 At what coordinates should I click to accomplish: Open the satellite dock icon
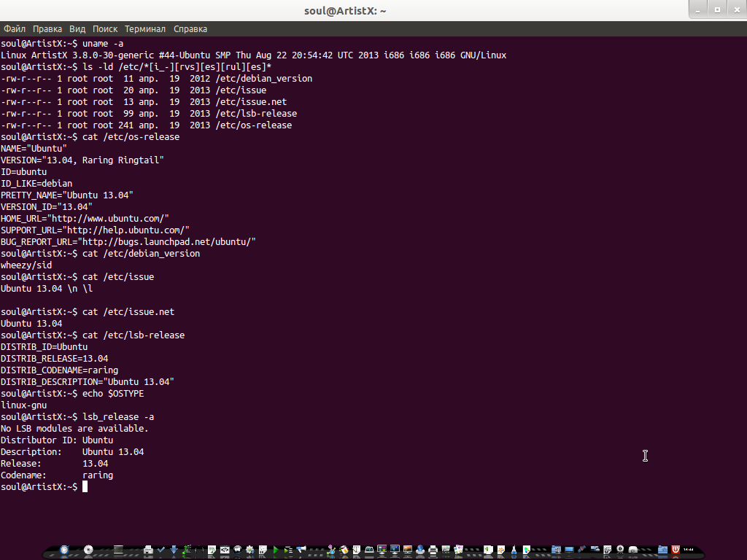pos(581,549)
